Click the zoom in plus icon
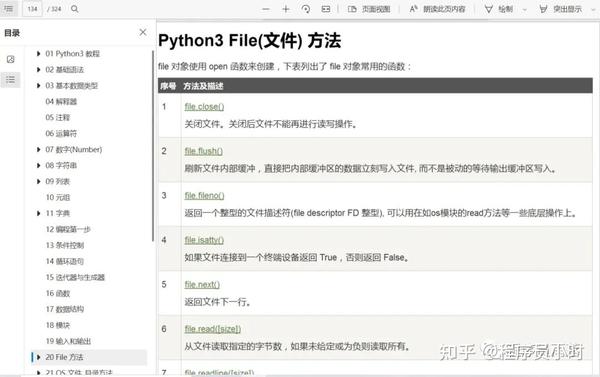Image resolution: width=600 pixels, height=377 pixels. coord(285,9)
